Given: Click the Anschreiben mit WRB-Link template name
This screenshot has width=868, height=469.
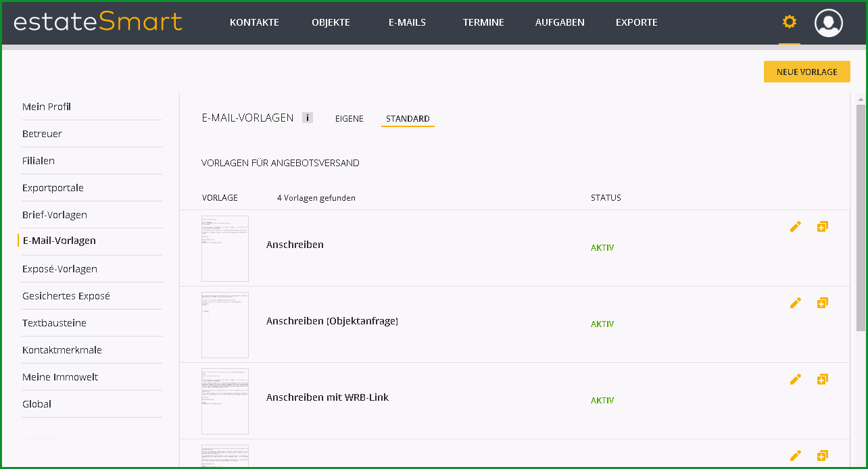Looking at the screenshot, I should [x=327, y=397].
